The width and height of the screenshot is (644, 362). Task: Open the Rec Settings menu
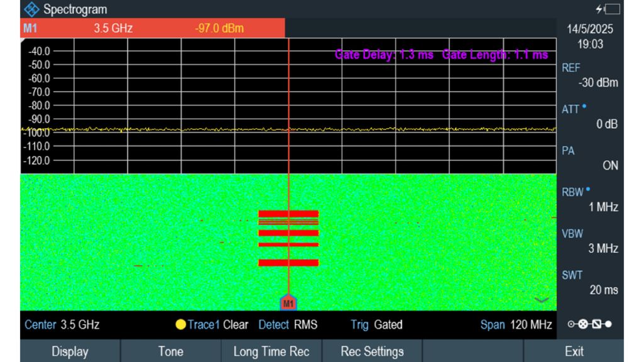pyautogui.click(x=371, y=351)
